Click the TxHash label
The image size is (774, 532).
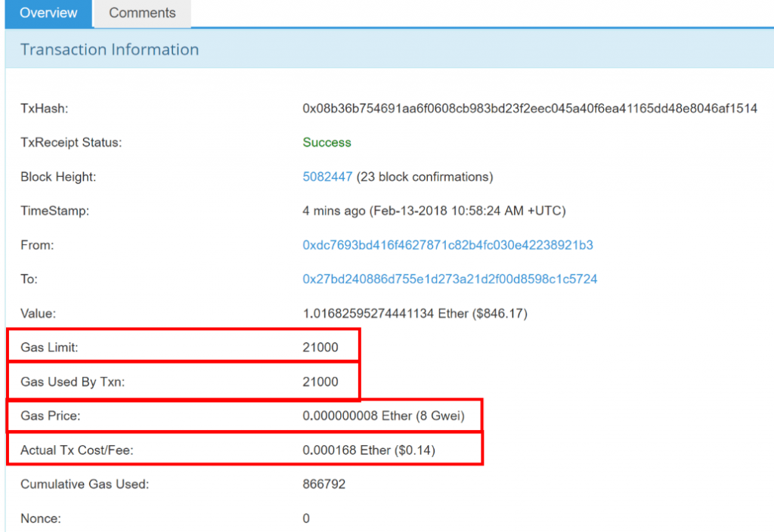click(x=44, y=109)
